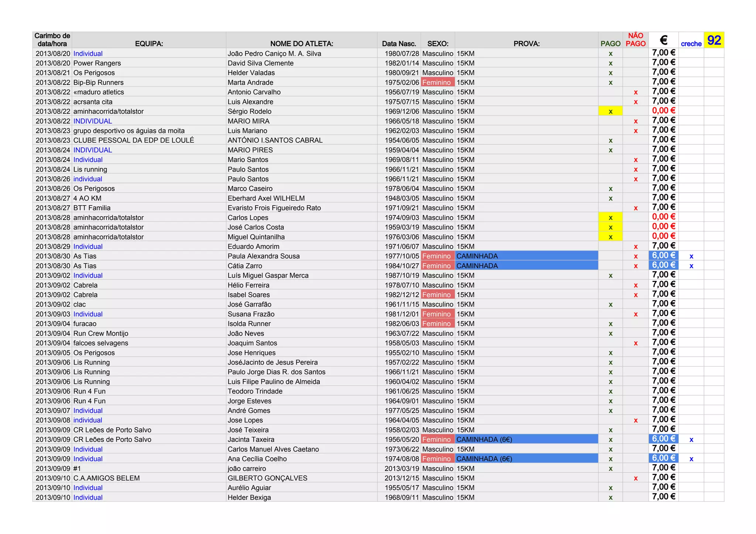The width and height of the screenshot is (756, 534).
Task: Click Individual link for Eduardo Amorim
Action: 88,247
